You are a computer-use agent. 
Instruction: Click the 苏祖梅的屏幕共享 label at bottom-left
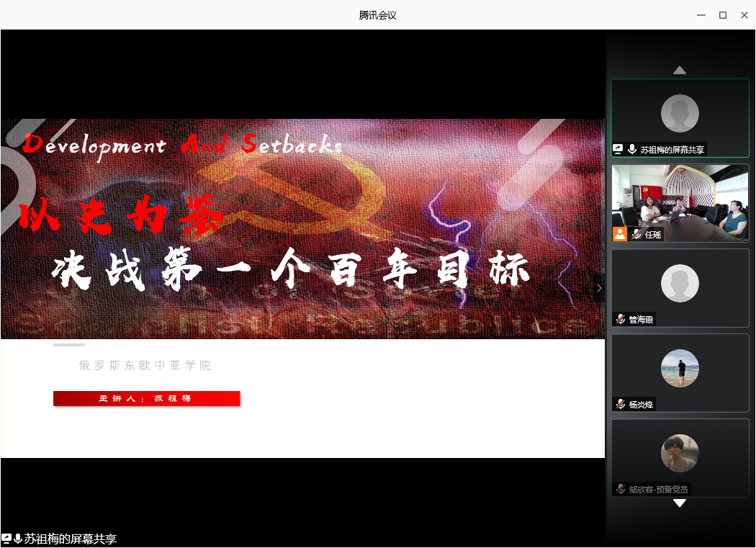pyautogui.click(x=71, y=539)
